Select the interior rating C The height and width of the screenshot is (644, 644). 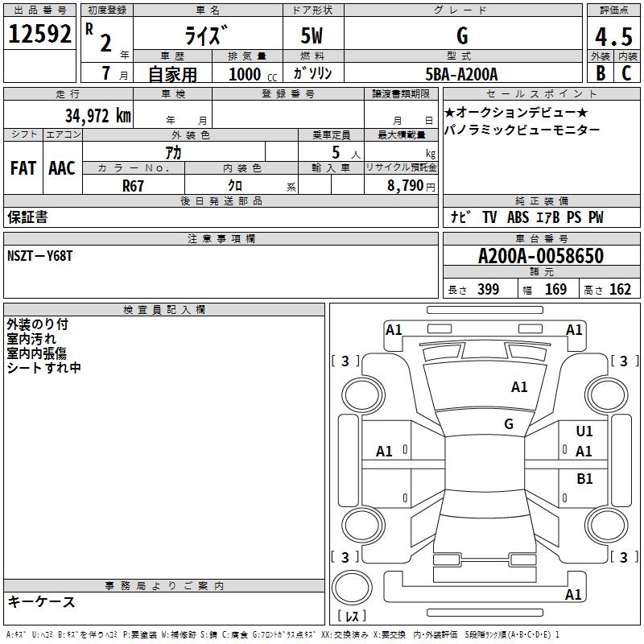click(x=626, y=73)
